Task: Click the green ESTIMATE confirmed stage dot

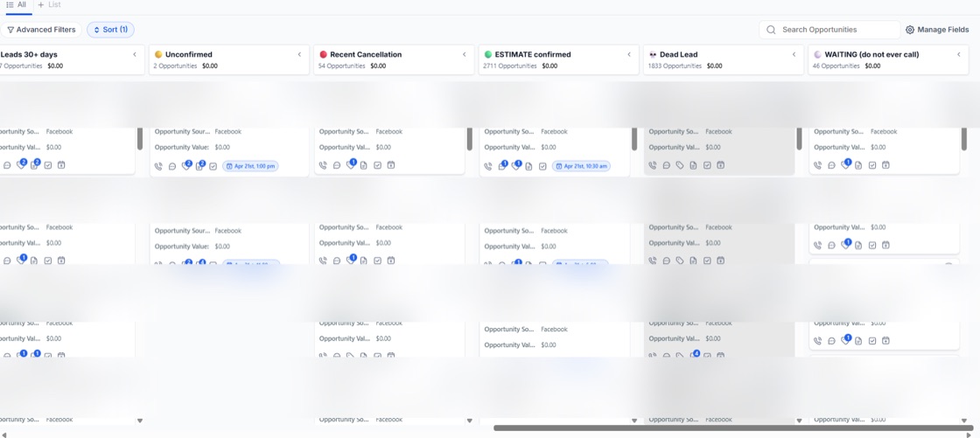Action: coord(488,54)
